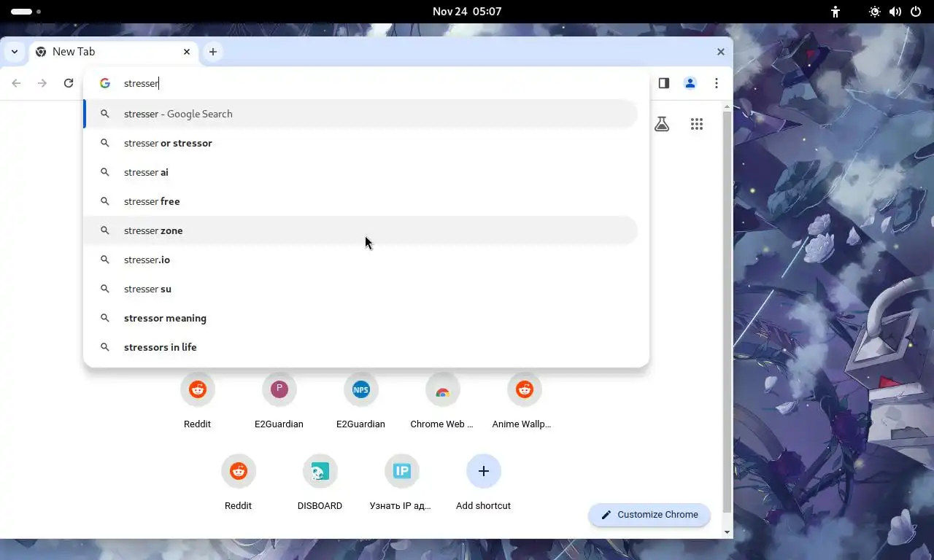Choose suggestion stressor meaning
The image size is (934, 560).
(360, 318)
